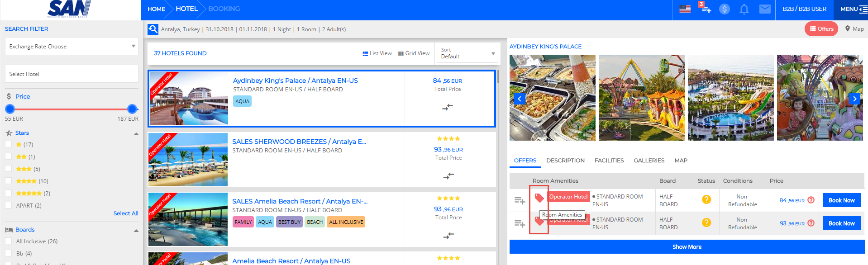The height and width of the screenshot is (265, 868).
Task: Open the basket list icon with badge
Action: [x=706, y=9]
